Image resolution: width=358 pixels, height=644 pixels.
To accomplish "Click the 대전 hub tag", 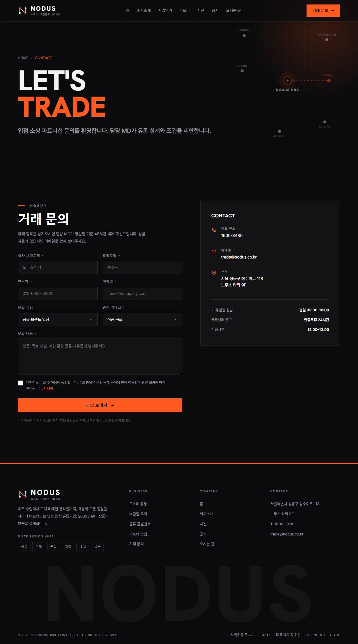I will (83, 546).
